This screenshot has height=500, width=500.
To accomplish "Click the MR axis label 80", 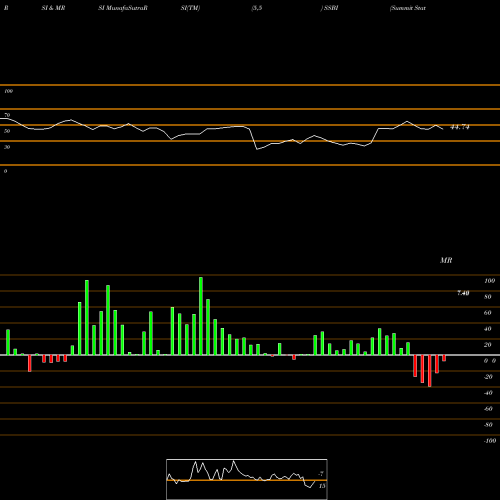I will point(488,297).
